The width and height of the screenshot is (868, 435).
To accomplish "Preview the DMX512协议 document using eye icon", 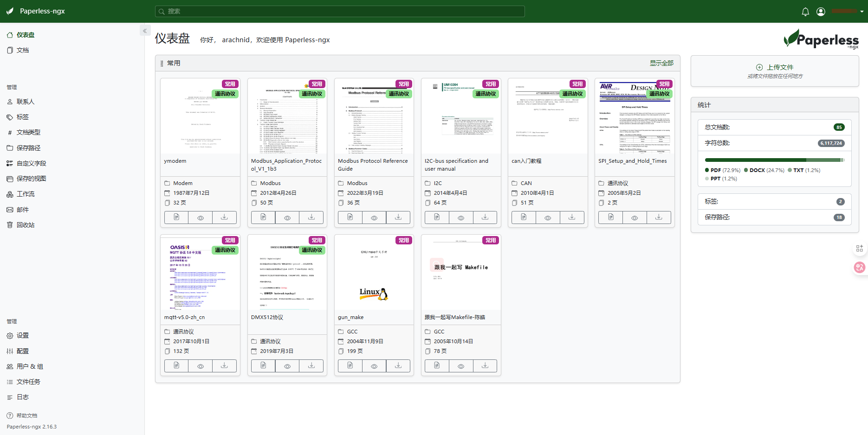I will (x=287, y=366).
